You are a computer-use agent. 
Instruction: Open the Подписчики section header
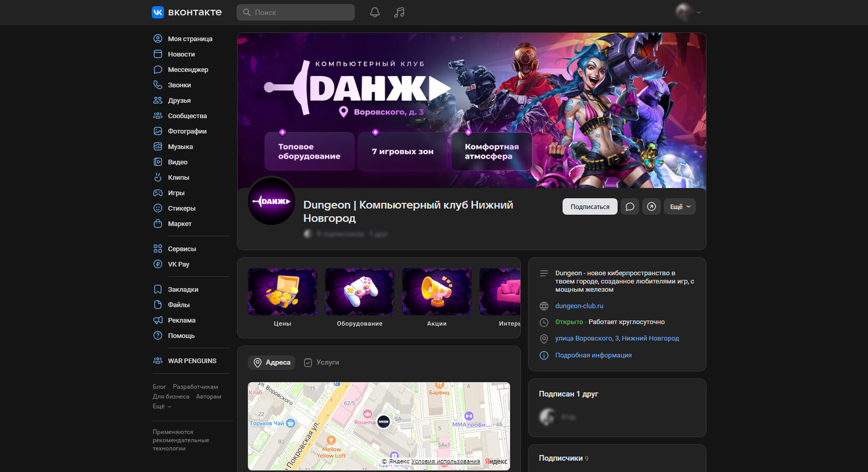click(563, 459)
